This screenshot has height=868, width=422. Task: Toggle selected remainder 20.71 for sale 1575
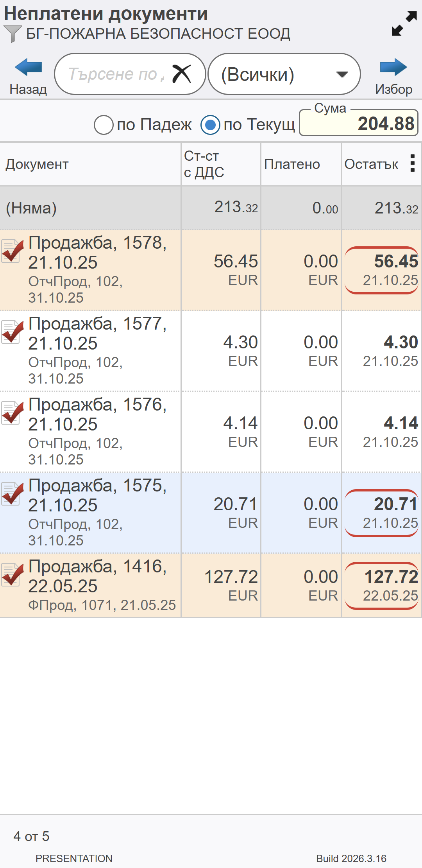coord(382,513)
